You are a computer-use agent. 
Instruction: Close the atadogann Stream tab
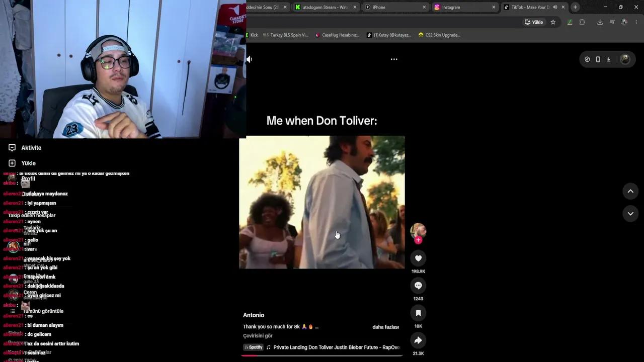point(355,7)
